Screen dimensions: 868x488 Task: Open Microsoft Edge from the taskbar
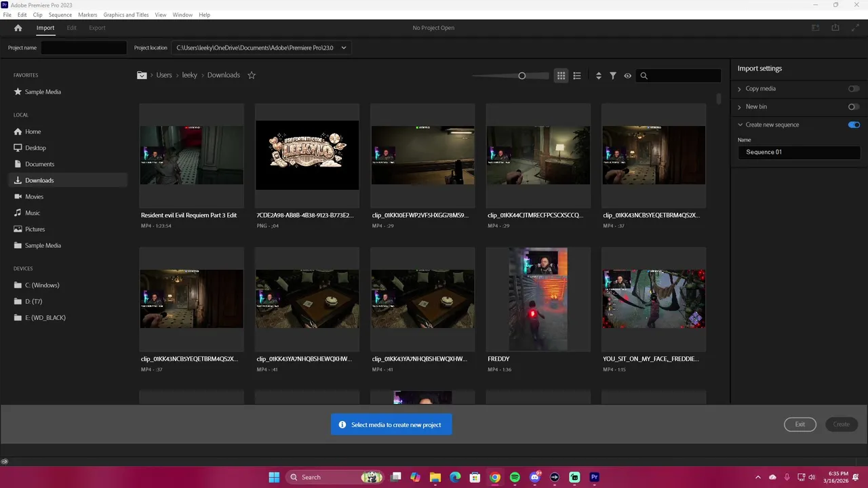coord(455,477)
